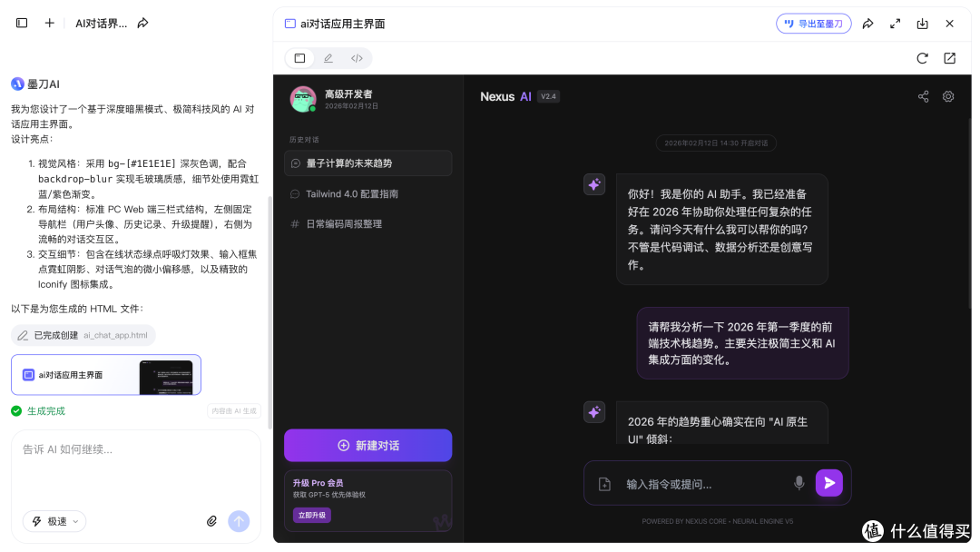The height and width of the screenshot is (552, 980).
Task: Open the preview in a new window
Action: click(x=949, y=58)
